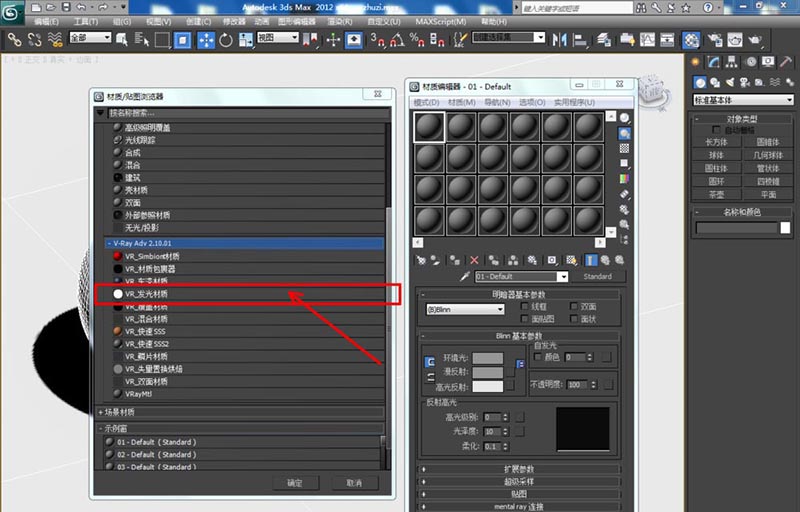Open the Motion tab in command panel

tap(751, 62)
